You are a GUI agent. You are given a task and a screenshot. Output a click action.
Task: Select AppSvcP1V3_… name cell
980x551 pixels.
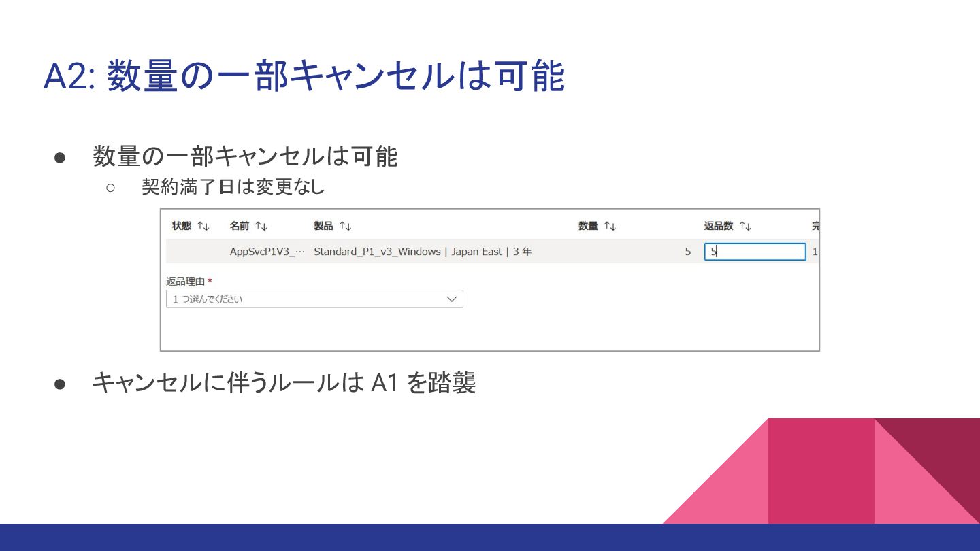[267, 252]
